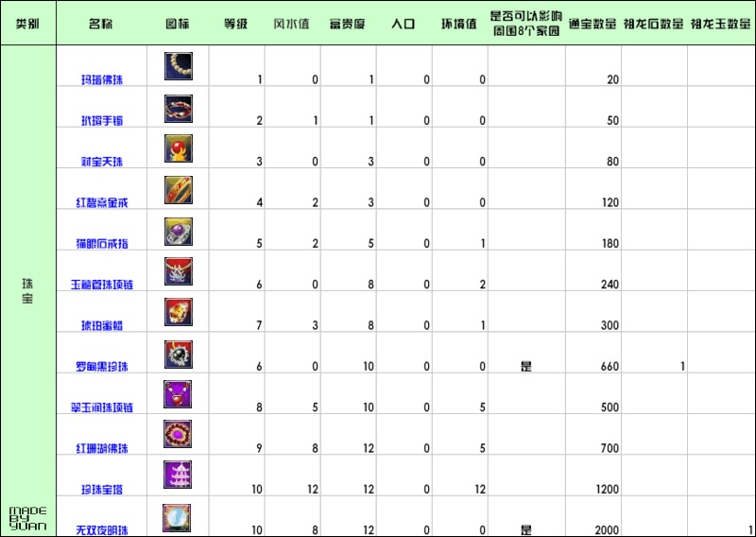Click 是 in the 罗甸黑珍珠 row
The height and width of the screenshot is (537, 756).
(526, 366)
